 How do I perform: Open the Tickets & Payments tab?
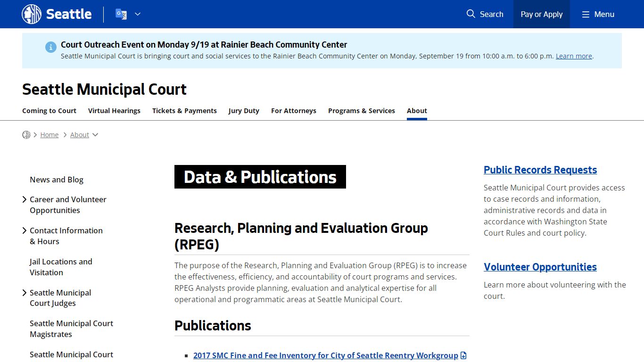(184, 111)
